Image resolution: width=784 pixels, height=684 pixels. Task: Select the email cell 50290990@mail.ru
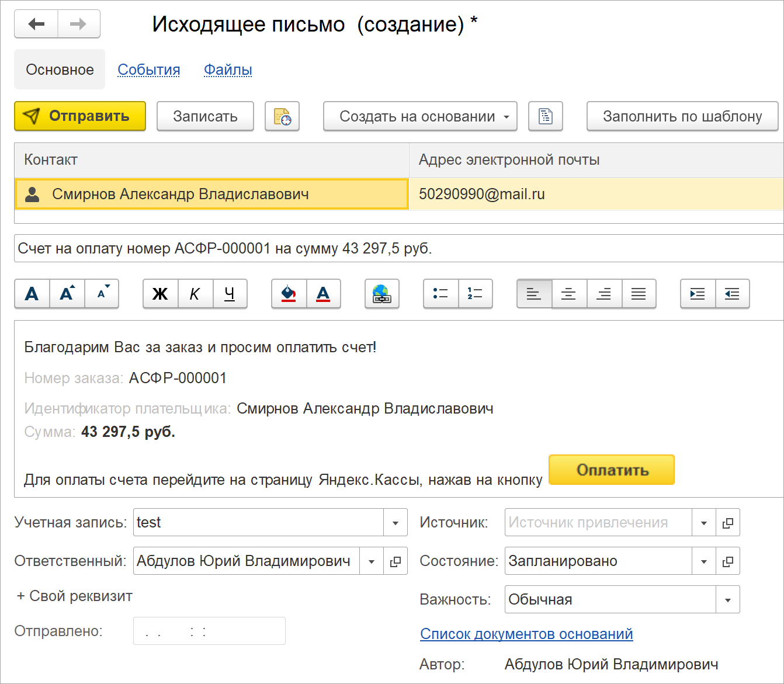tap(596, 194)
